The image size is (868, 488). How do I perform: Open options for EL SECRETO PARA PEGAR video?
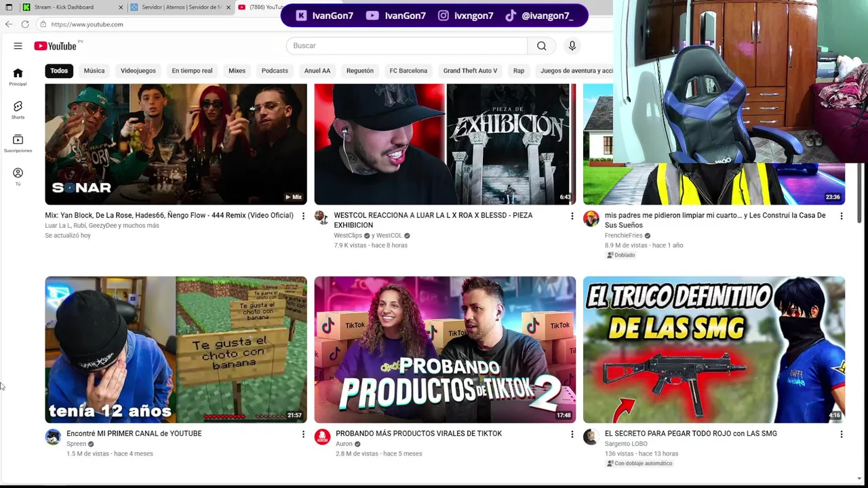point(841,434)
